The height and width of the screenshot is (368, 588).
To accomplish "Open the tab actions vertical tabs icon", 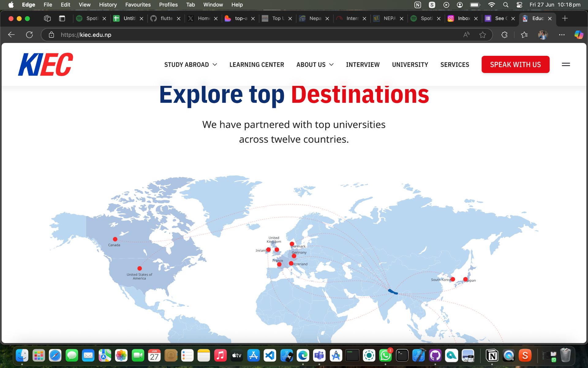I will tap(62, 18).
